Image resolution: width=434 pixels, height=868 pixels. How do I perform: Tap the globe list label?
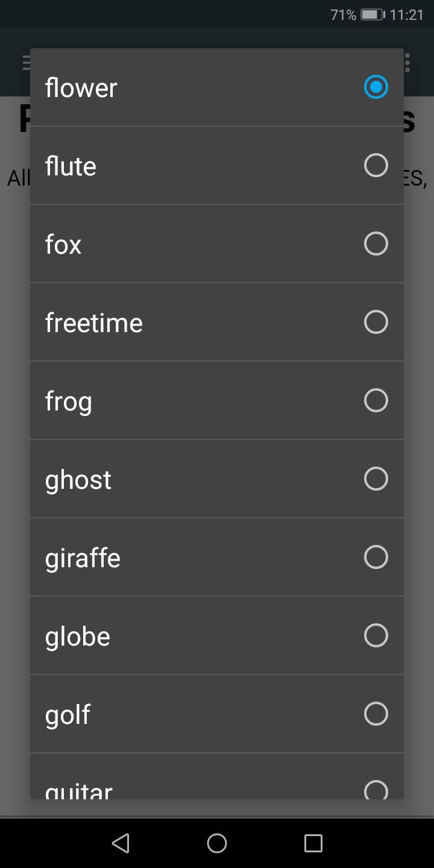(x=78, y=637)
